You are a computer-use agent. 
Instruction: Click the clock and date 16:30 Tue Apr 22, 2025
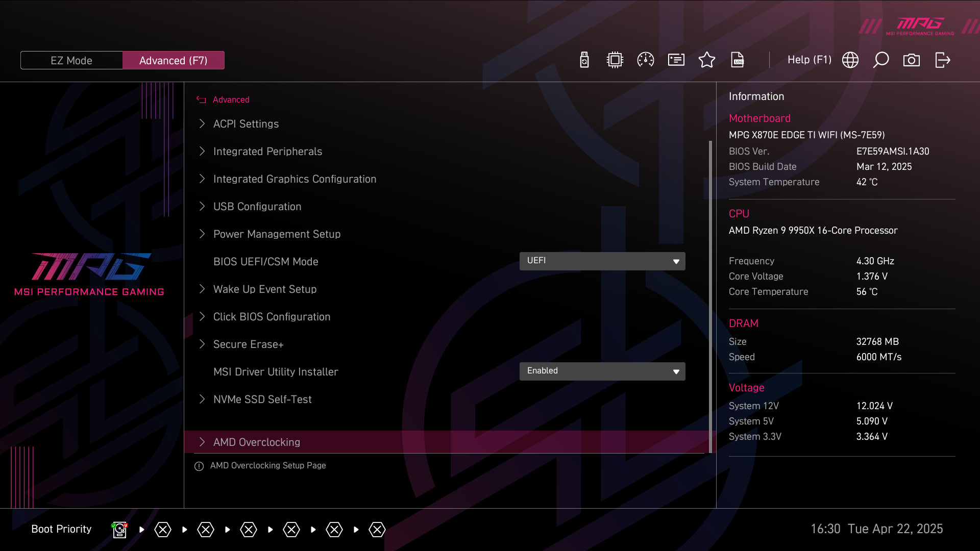click(x=876, y=529)
